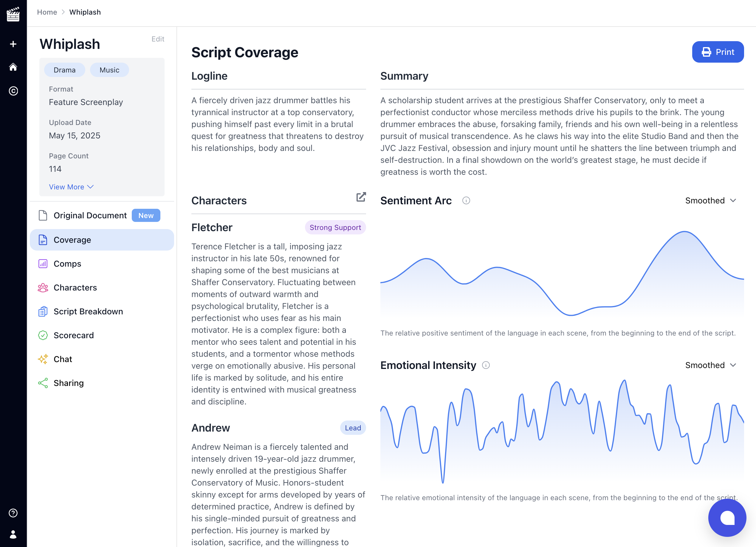756x547 pixels.
Task: Open the Comps bar-chart icon
Action: tap(43, 263)
